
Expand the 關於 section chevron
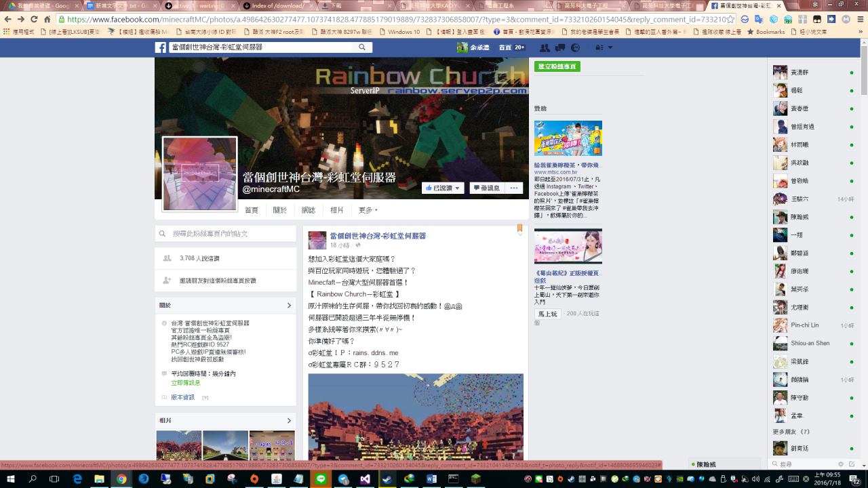pyautogui.click(x=289, y=306)
